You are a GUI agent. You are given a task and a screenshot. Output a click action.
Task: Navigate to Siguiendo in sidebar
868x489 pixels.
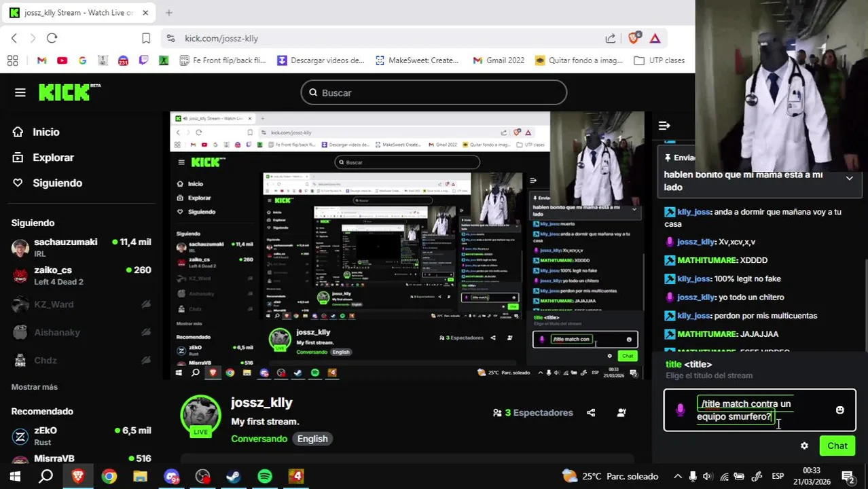pyautogui.click(x=48, y=183)
